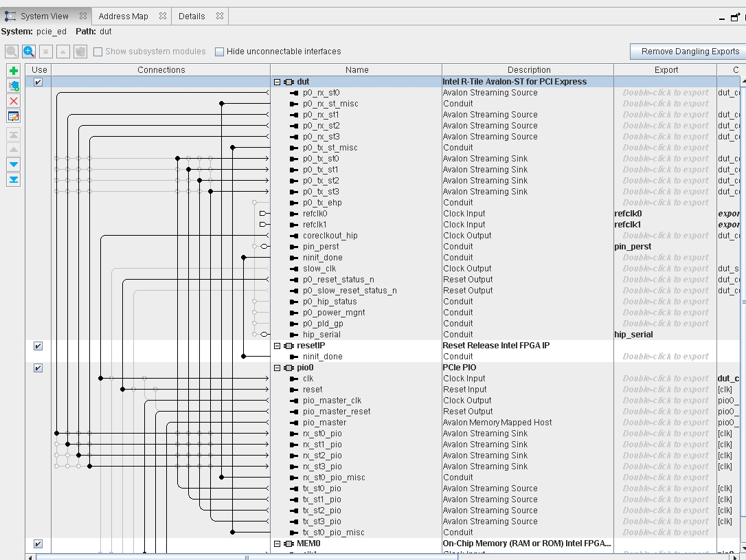Toggle the Use checkbox for resetIP

38,346
